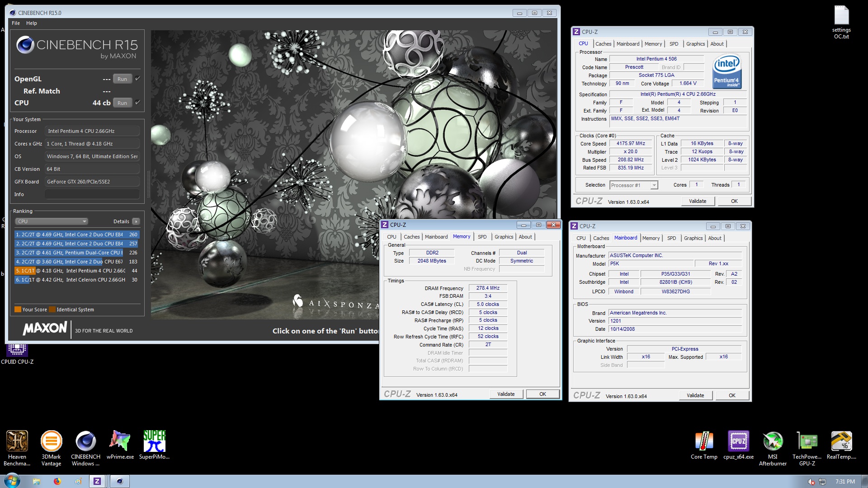Click the MAXON logo in footer

pos(45,328)
